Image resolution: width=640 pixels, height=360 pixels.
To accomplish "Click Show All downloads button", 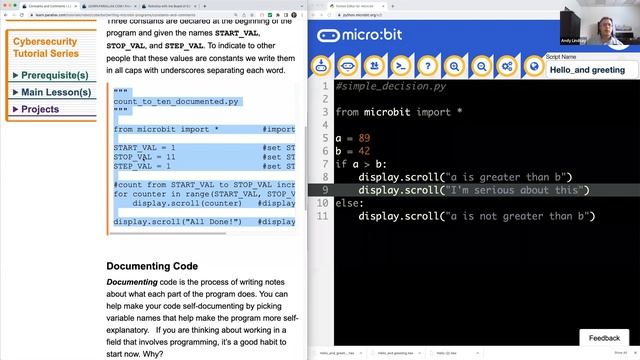I will 620,353.
